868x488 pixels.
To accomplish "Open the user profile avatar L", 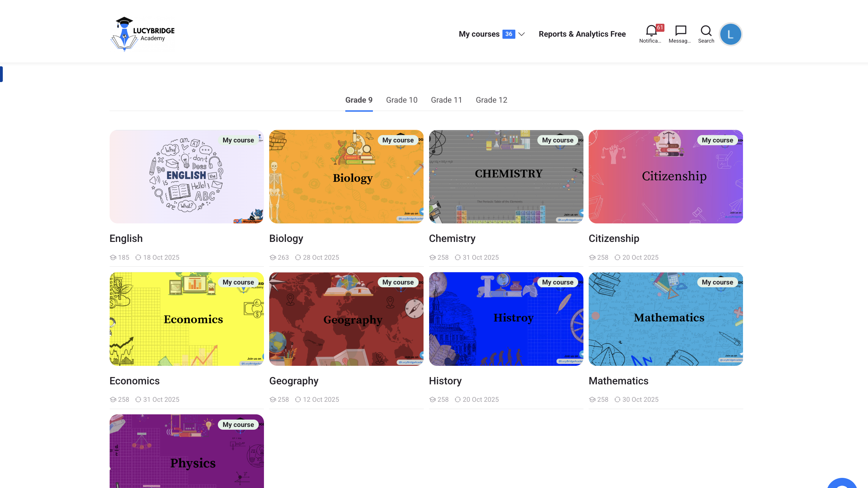I will coord(730,34).
